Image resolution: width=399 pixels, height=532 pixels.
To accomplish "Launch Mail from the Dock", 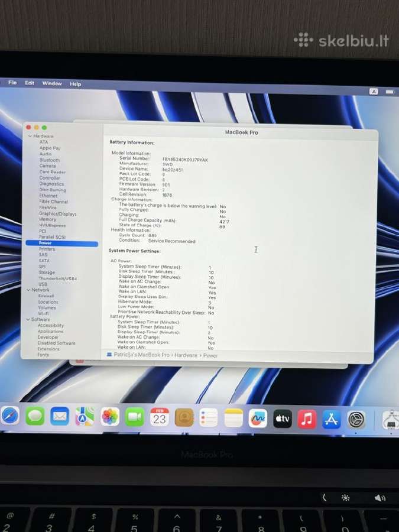I will coord(60,416).
